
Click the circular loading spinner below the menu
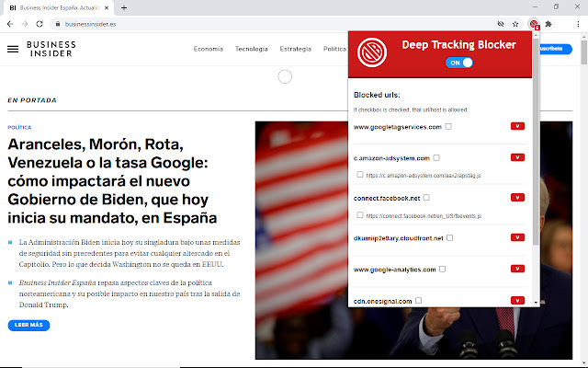coord(285,76)
